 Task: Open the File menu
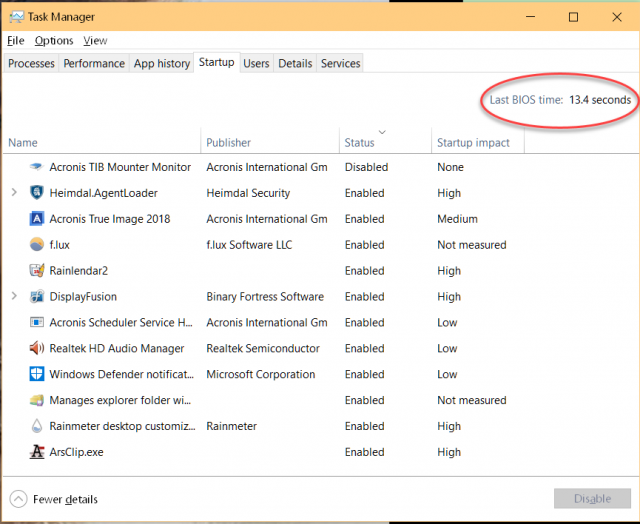[x=16, y=41]
